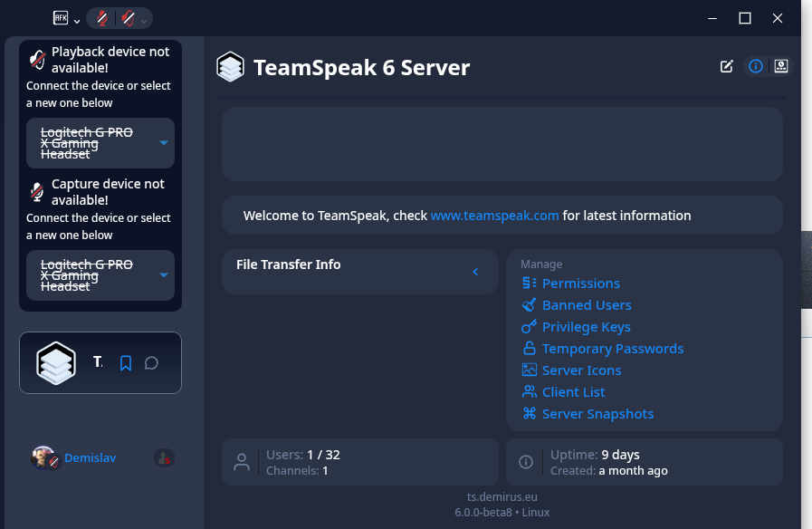Click the 'Users: 1 / 32' text
Image resolution: width=812 pixels, height=529 pixels.
[303, 455]
